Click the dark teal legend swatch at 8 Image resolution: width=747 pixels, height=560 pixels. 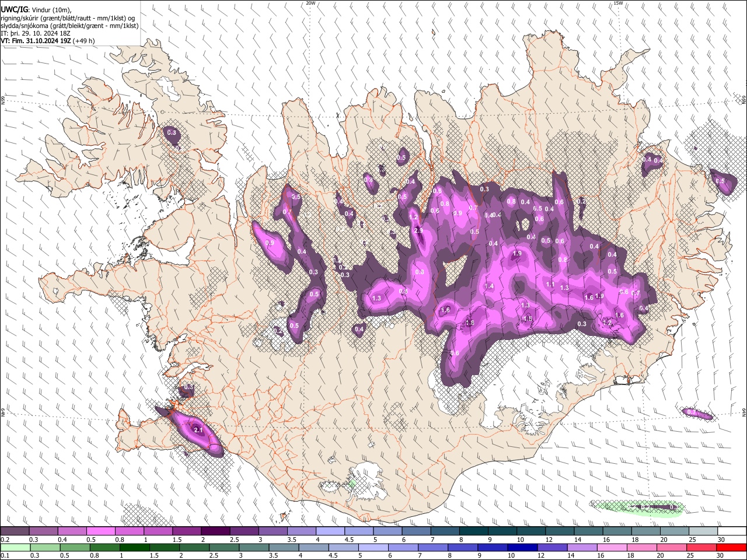coord(474,531)
